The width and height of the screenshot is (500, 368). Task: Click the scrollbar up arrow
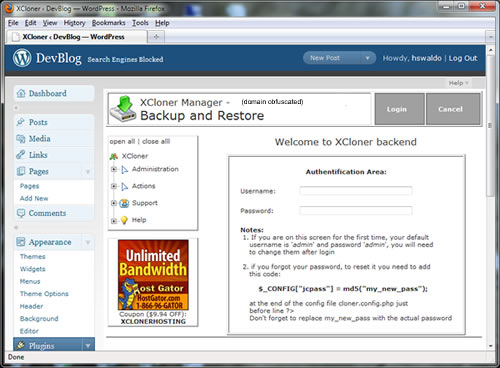[490, 50]
